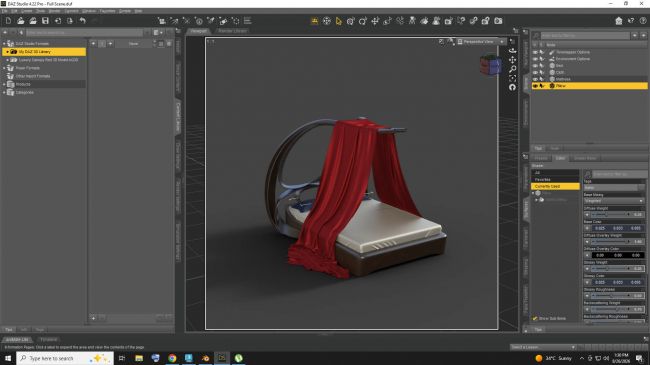The height and width of the screenshot is (365, 650).
Task: Toggle visibility eye of Pillow node
Action: [x=535, y=86]
